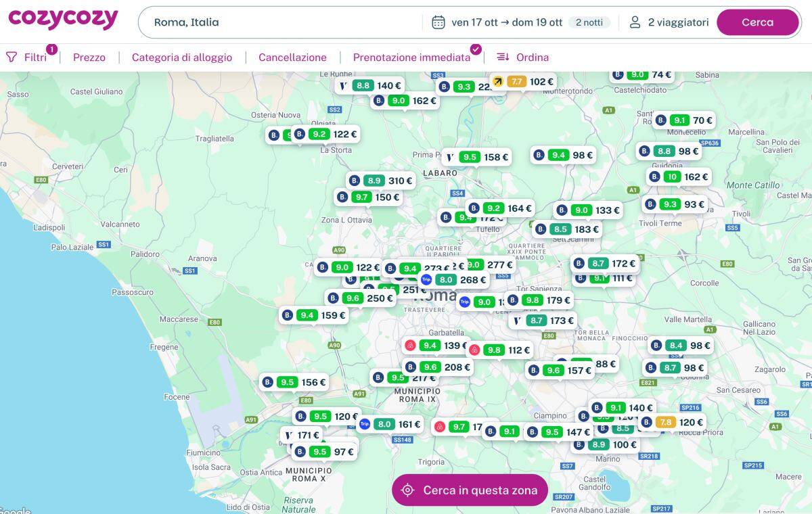Open the Cancellazione filter dropdown
The height and width of the screenshot is (514, 812).
(x=292, y=57)
